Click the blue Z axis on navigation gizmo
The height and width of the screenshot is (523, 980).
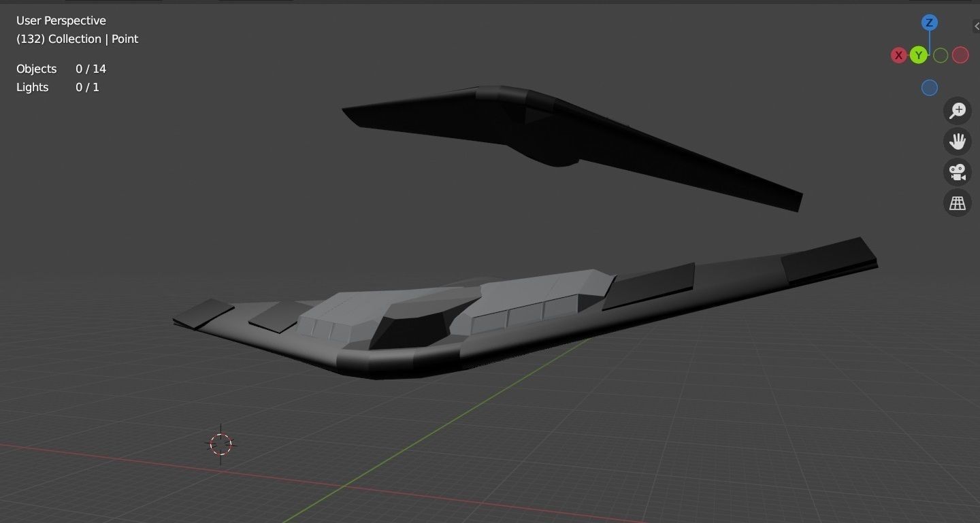[x=929, y=22]
